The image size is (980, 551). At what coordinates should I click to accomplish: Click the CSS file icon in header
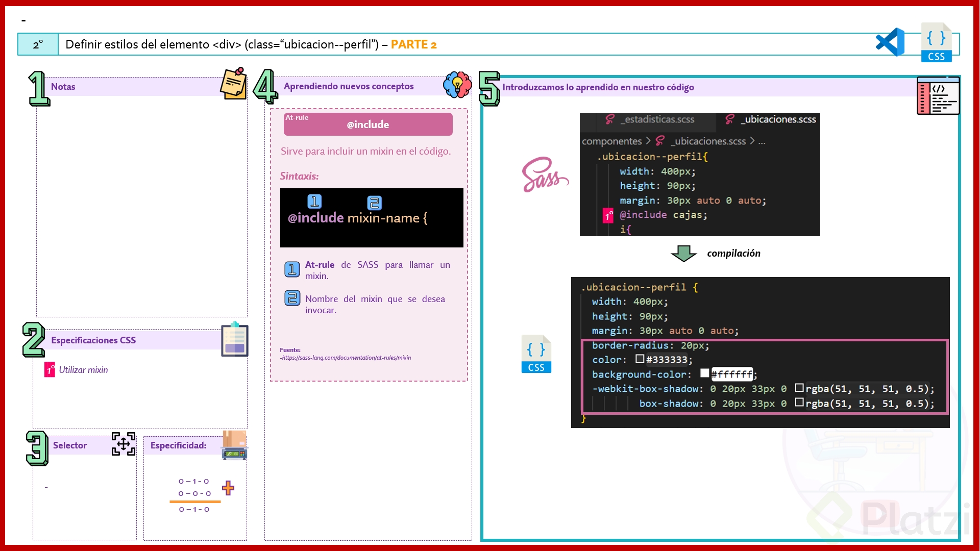[936, 42]
